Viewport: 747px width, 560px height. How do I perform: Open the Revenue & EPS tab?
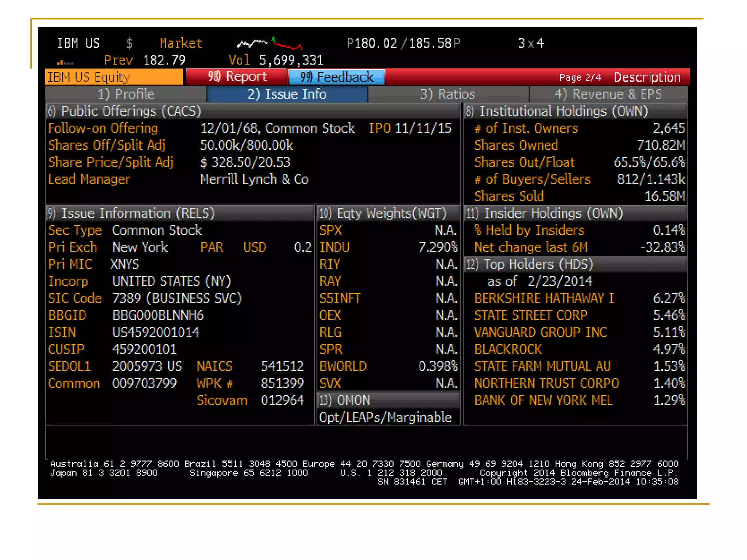click(x=608, y=94)
